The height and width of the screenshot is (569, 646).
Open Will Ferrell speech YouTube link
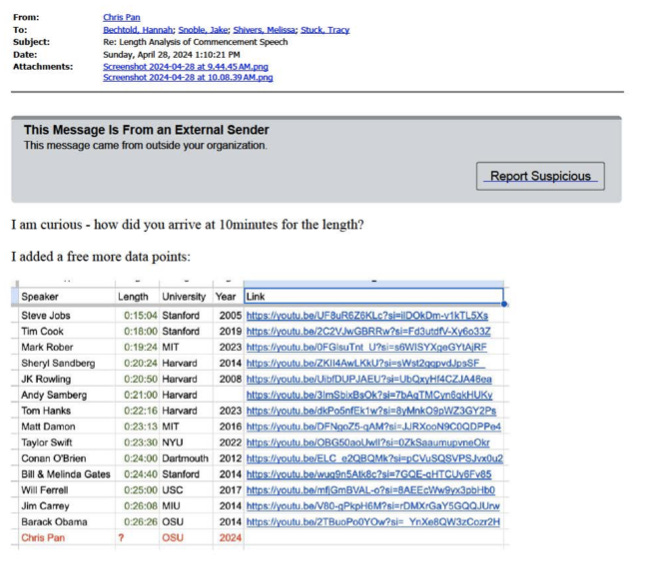(371, 490)
